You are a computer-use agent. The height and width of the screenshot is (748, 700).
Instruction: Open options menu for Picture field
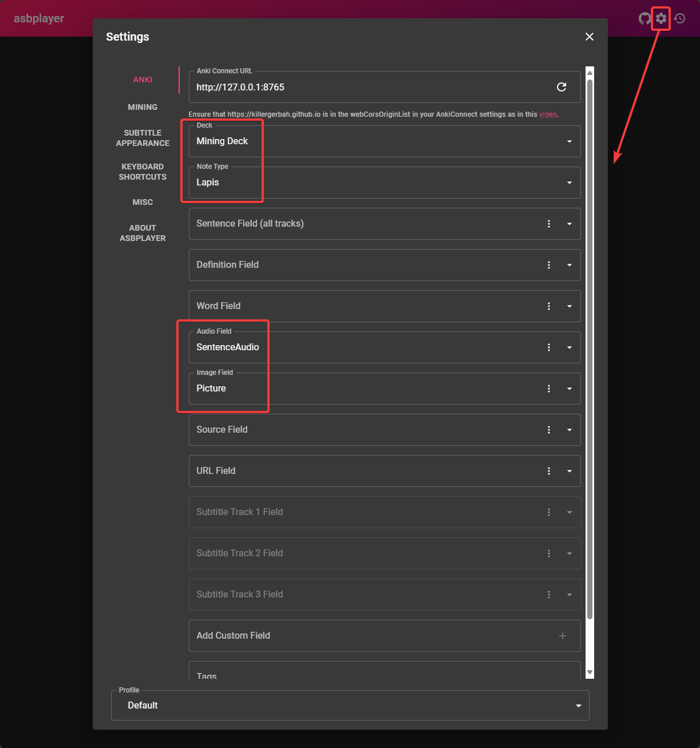click(549, 389)
